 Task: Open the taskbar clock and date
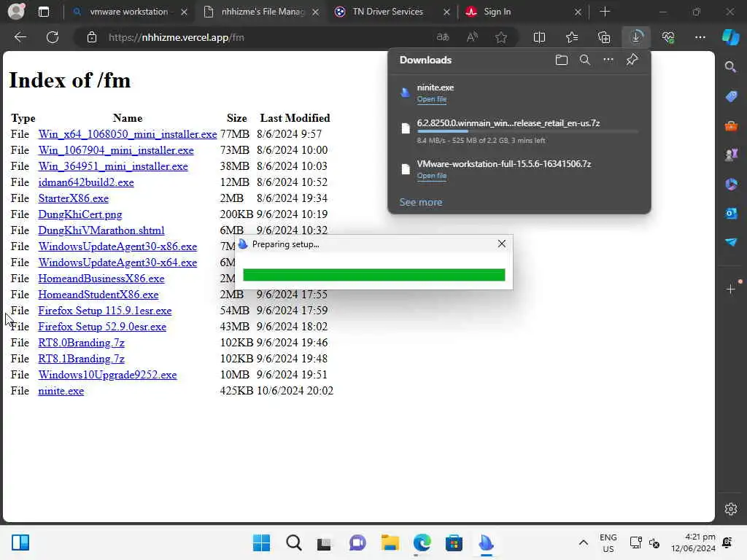[x=693, y=542]
